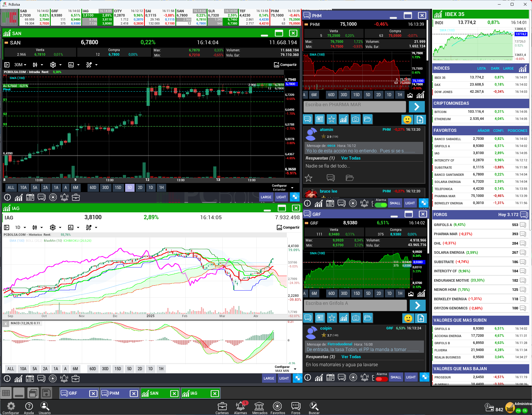Open the smiley emoji picker in GRF chat

(x=408, y=318)
